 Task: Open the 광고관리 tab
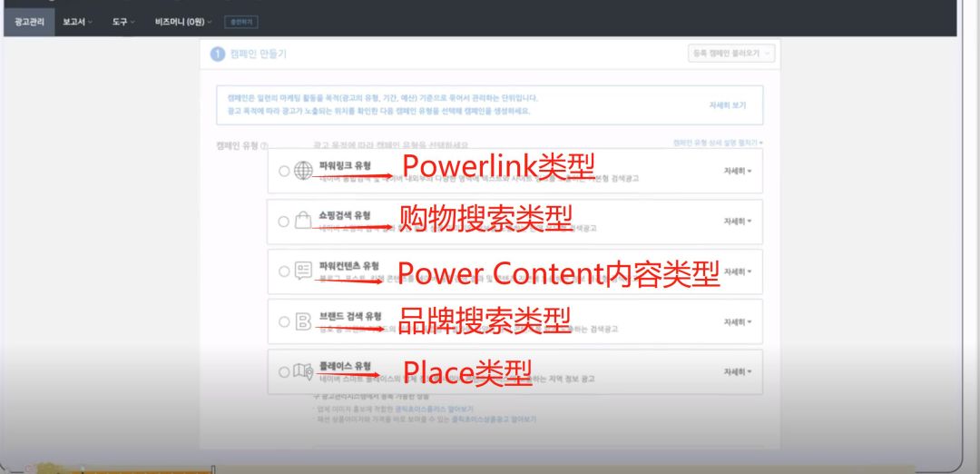point(29,22)
